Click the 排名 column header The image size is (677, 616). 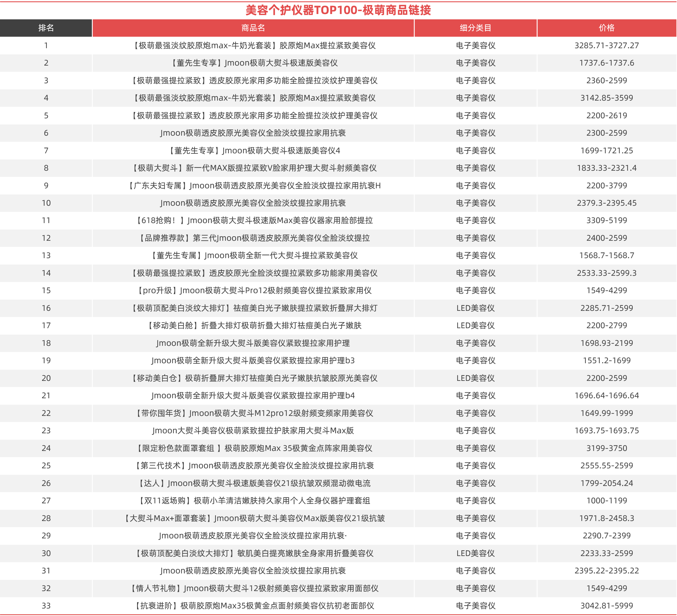point(46,28)
